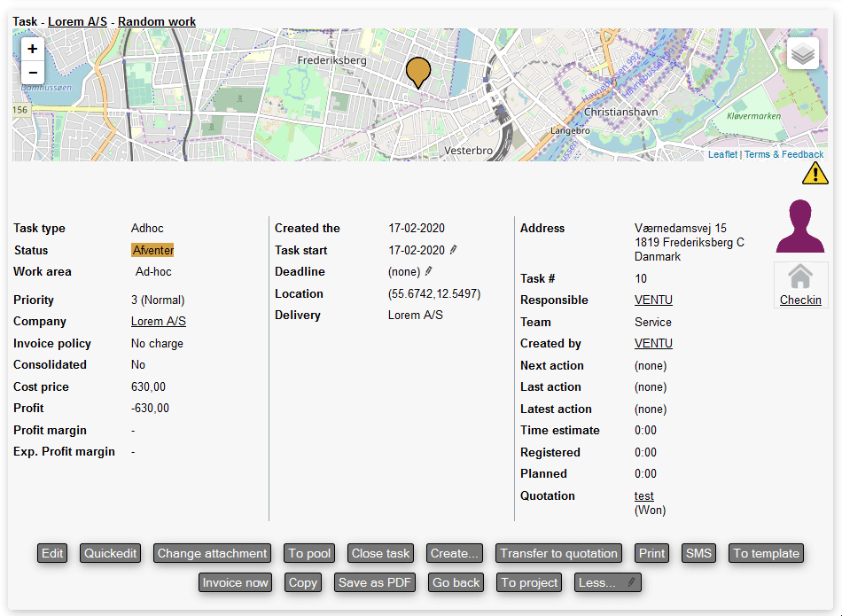Open the test quotation link
This screenshot has width=842, height=616.
[x=643, y=496]
